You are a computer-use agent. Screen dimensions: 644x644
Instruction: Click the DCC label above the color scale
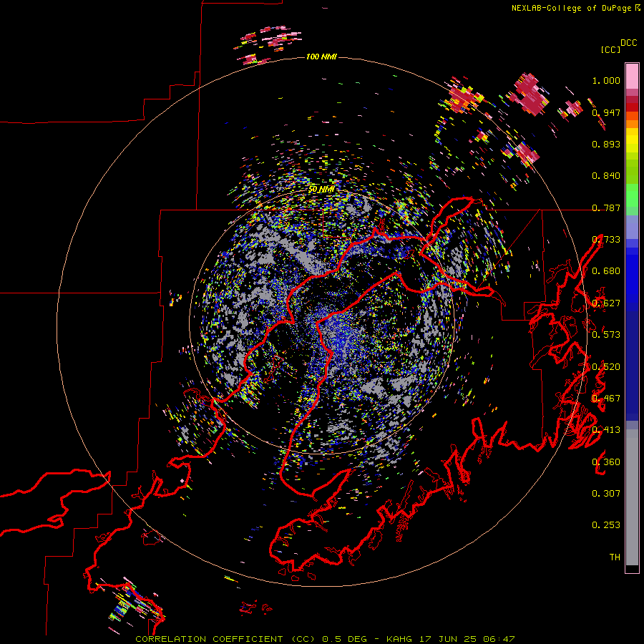pyautogui.click(x=629, y=42)
